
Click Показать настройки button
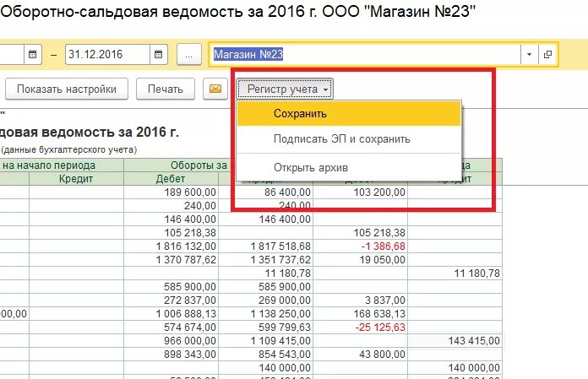click(x=67, y=89)
